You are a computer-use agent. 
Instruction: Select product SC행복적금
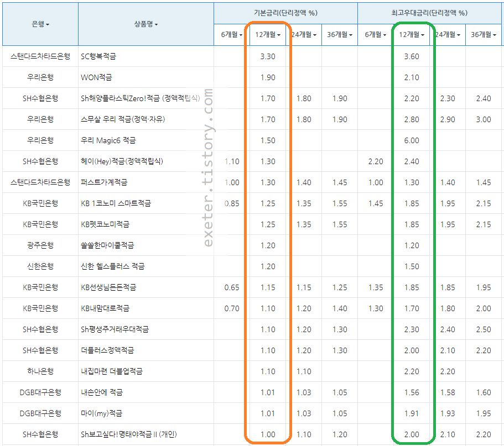click(x=98, y=56)
